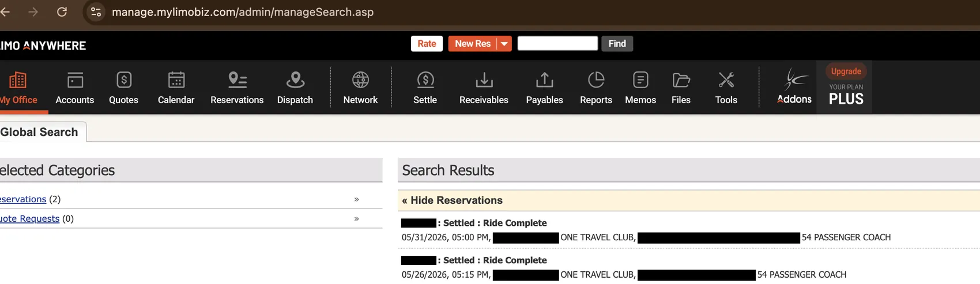Click the browser address bar URL
Screen dimensions: 980x284
(x=243, y=12)
